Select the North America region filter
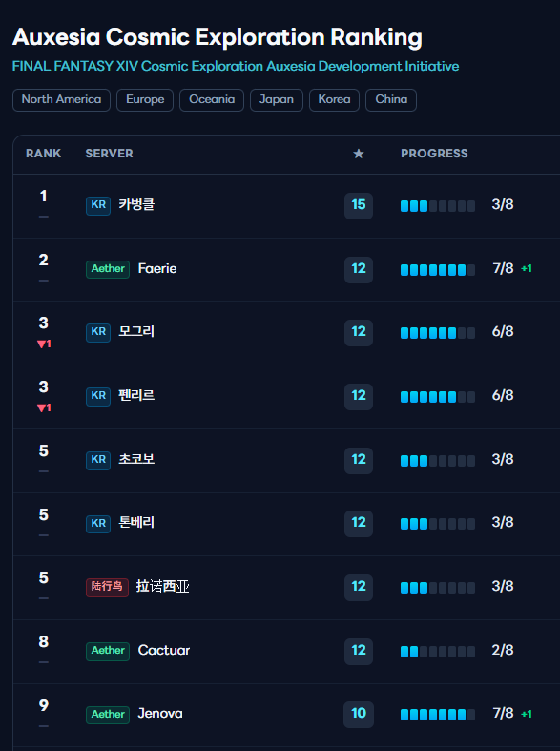The height and width of the screenshot is (751, 560). 61,99
